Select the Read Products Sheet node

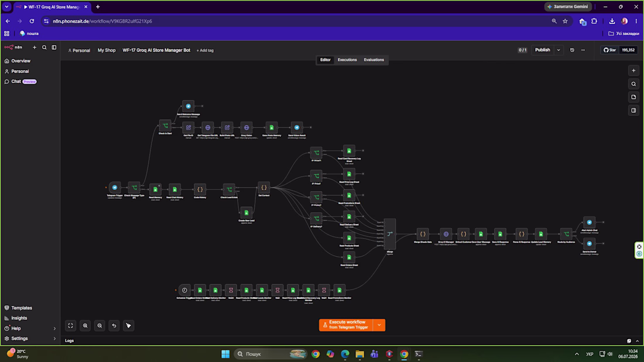tap(349, 238)
